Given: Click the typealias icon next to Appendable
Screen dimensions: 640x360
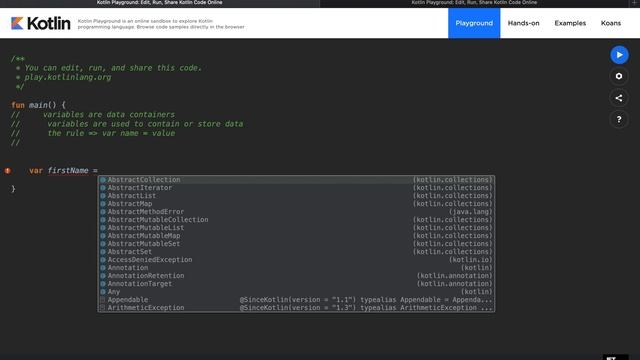Looking at the screenshot, I should pos(103,300).
